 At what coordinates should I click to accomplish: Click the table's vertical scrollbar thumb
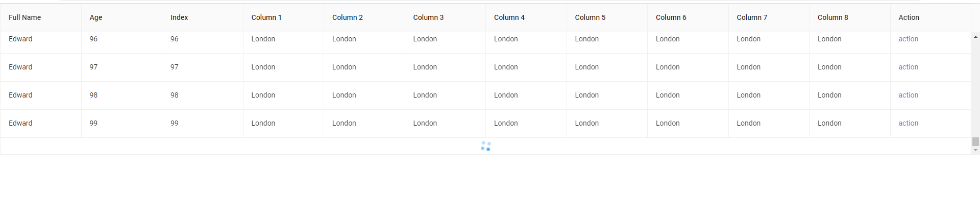click(975, 141)
